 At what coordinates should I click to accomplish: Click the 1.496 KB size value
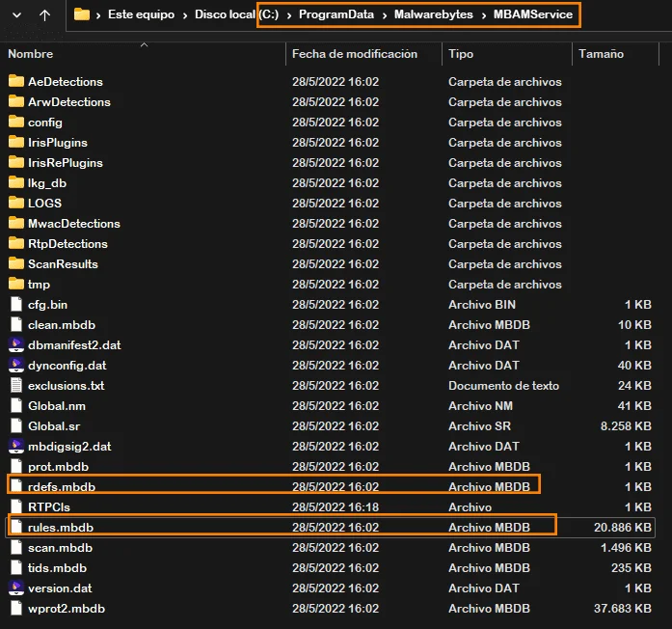point(626,548)
